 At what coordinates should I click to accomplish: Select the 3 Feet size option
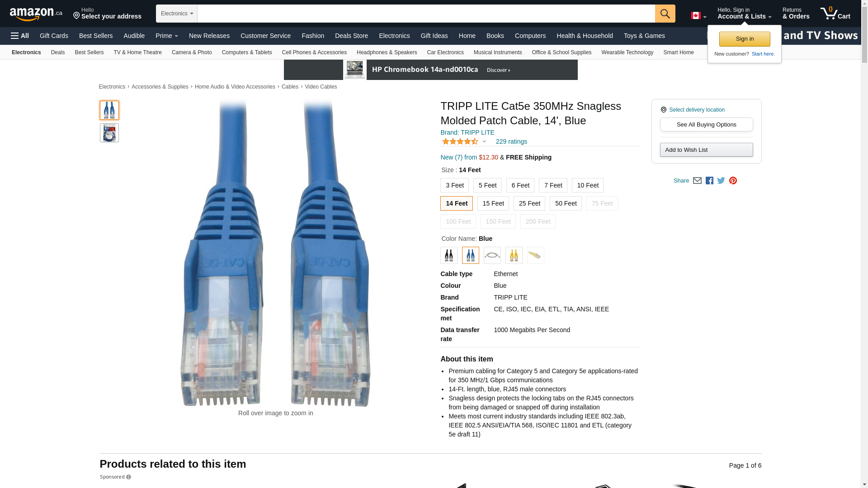(x=454, y=185)
